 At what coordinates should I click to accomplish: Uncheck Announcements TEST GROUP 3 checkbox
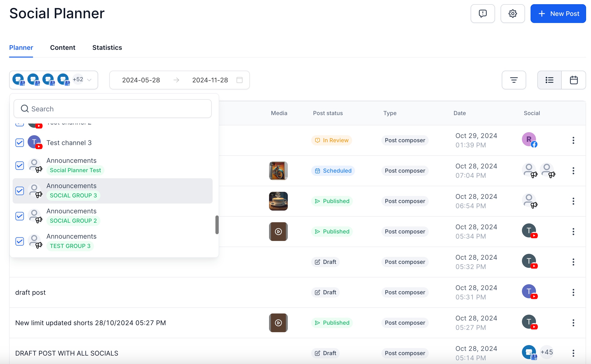tap(20, 241)
